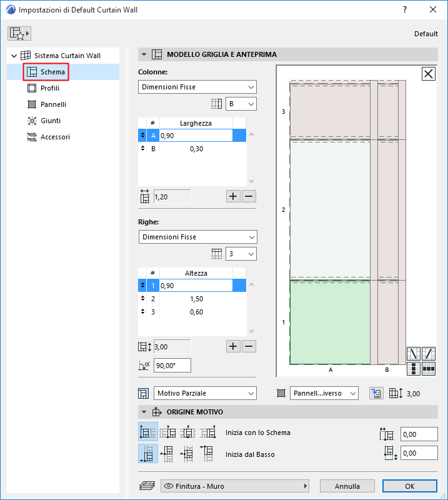Open the row count dropdown showing 3
Screen dimensions: 448x500
click(241, 254)
